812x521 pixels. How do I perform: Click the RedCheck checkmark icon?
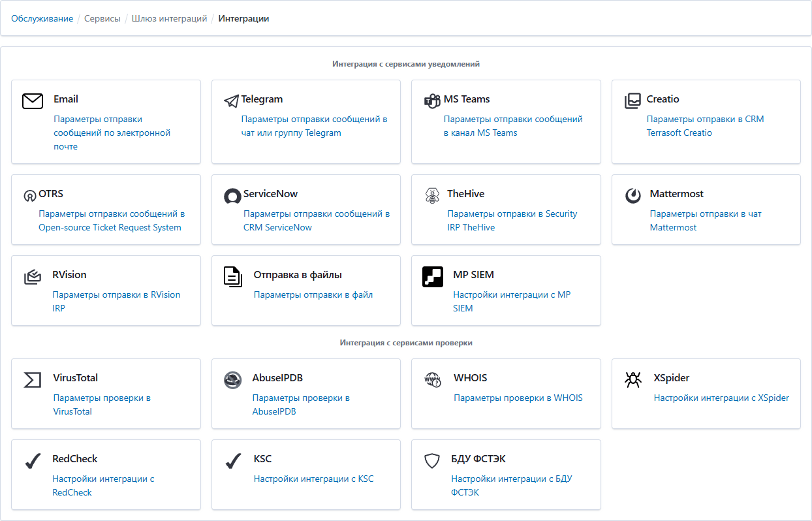[33, 461]
